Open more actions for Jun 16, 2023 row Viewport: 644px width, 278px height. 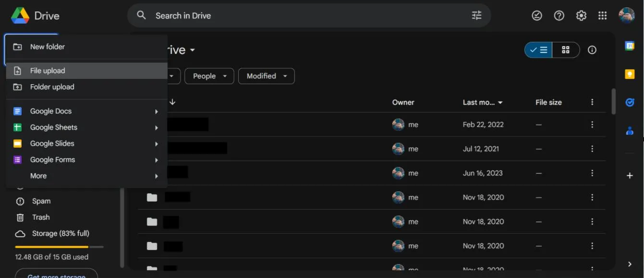coord(592,173)
